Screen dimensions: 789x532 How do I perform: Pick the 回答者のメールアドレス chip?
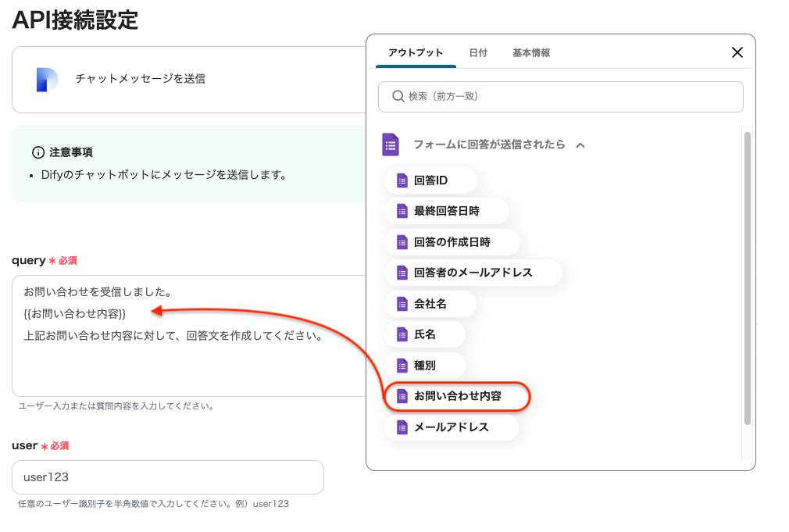coord(472,273)
